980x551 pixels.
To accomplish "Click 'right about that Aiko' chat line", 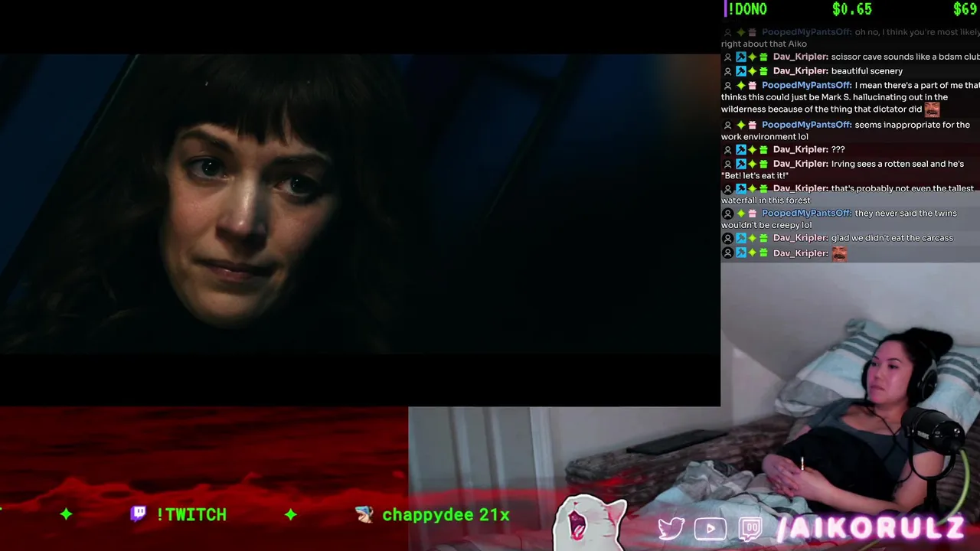I will tap(764, 44).
